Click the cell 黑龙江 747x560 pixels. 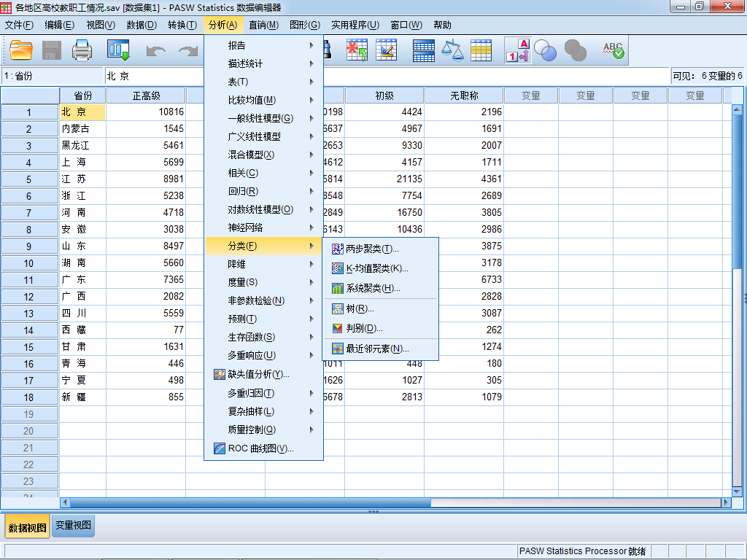[83, 145]
